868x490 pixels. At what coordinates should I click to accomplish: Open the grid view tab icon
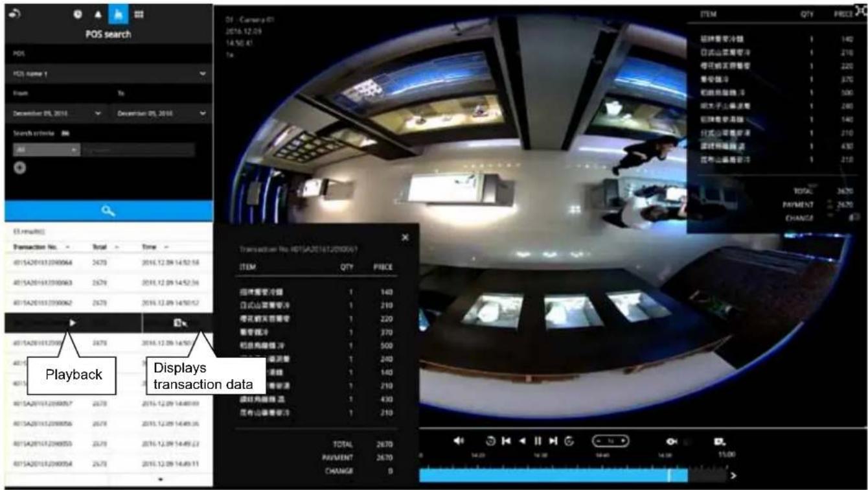click(140, 14)
